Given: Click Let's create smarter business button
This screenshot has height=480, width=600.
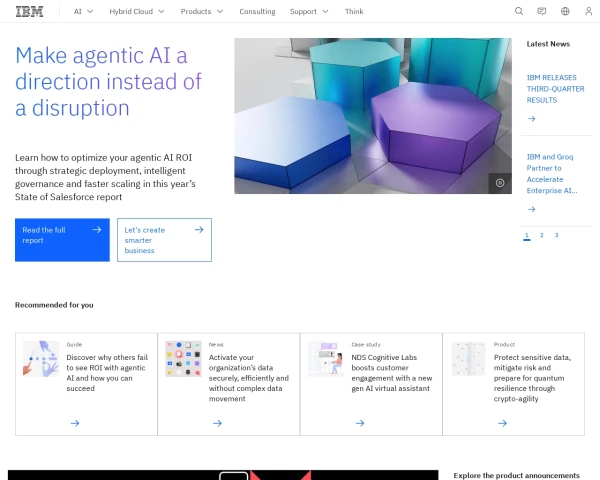Looking at the screenshot, I should [x=164, y=240].
